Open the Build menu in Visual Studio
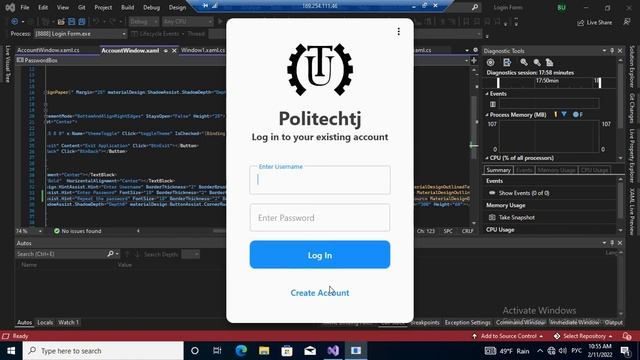 [127, 7]
